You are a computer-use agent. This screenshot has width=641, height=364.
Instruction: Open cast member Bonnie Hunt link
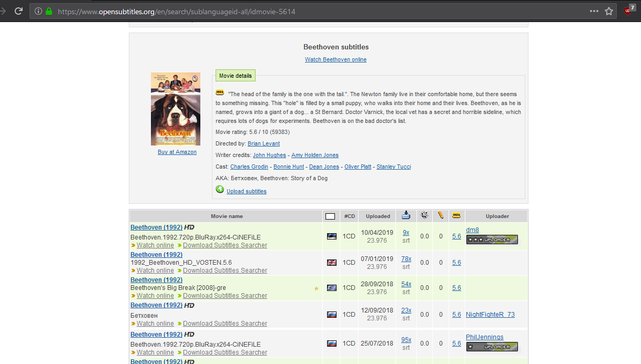[289, 167]
